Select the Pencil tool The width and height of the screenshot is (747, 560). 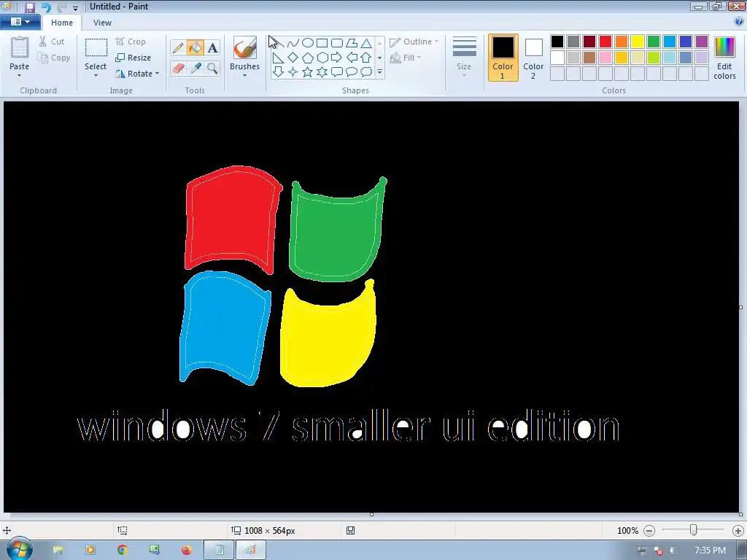click(178, 47)
